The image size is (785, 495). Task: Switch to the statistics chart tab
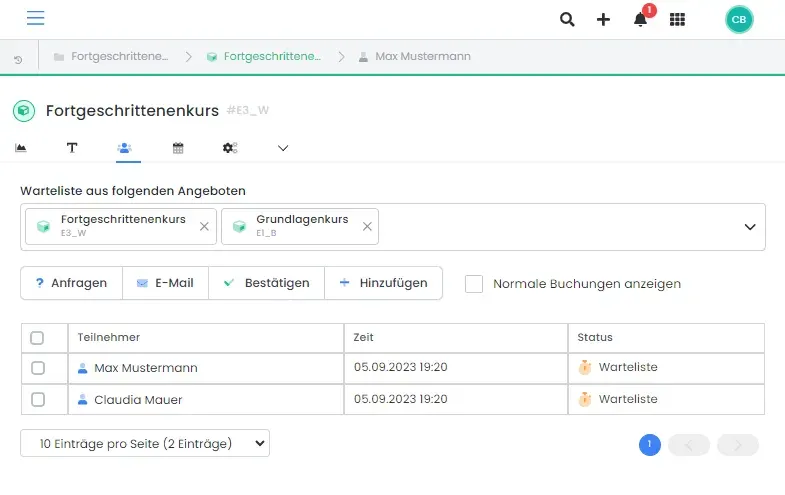21,148
